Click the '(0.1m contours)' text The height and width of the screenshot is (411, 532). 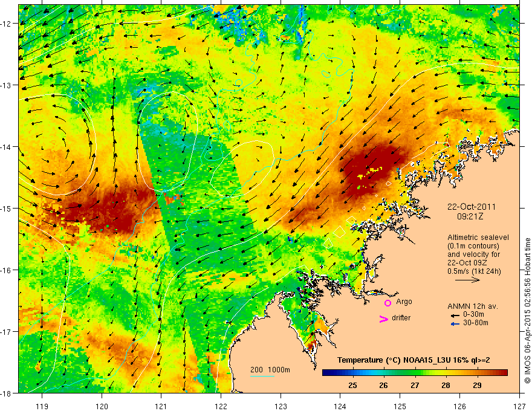[473, 246]
